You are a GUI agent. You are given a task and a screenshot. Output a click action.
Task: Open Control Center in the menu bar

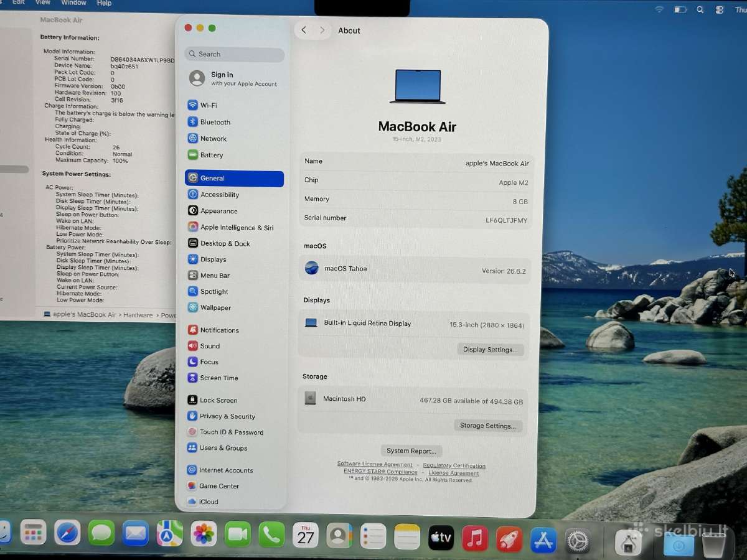720,10
